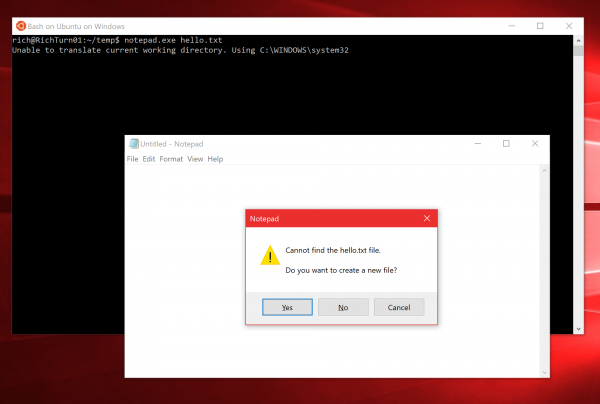Click the 'Cannot find the hello.txt file.' message

coord(333,250)
